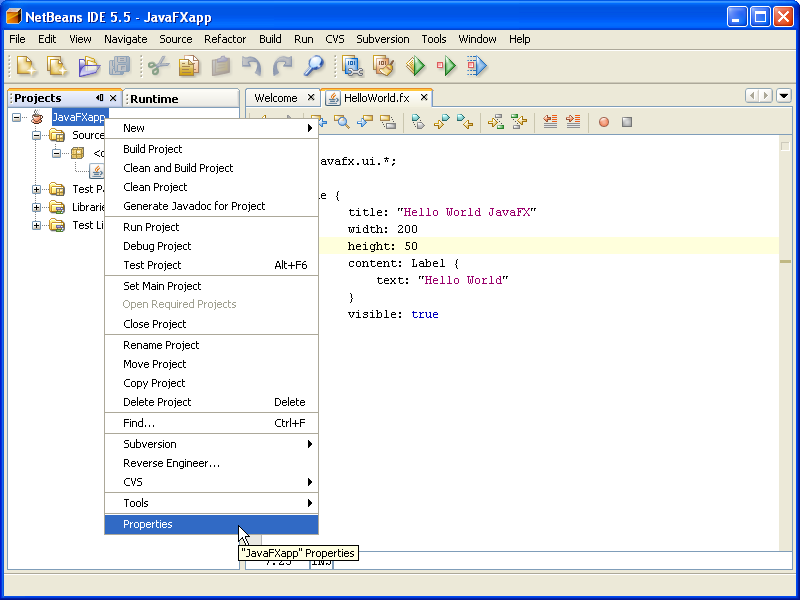Viewport: 800px width, 600px height.
Task: Click the Run Main Project green arrow
Action: pyautogui.click(x=415, y=67)
